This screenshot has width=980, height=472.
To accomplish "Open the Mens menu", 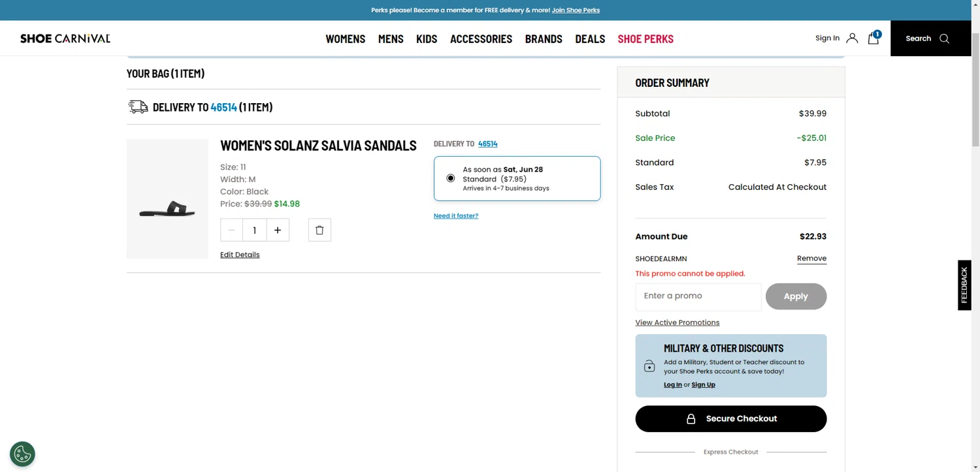I will 391,39.
